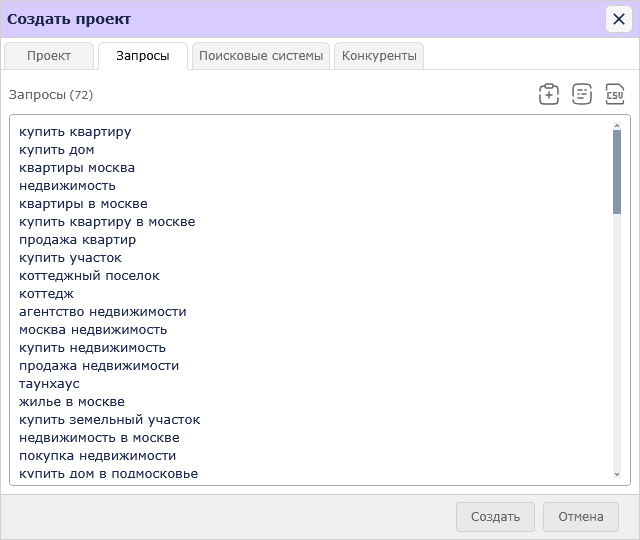This screenshot has width=640, height=540.
Task: Import queries from CSV icon
Action: (615, 94)
